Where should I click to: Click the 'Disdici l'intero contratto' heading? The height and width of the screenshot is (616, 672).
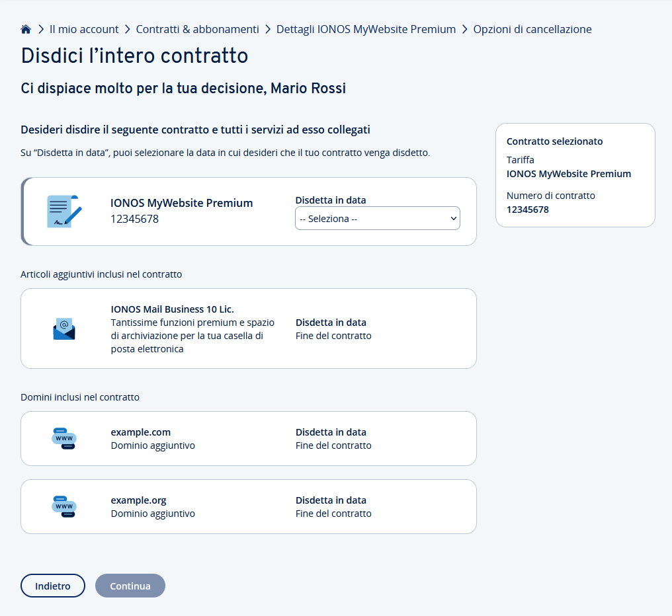[134, 56]
